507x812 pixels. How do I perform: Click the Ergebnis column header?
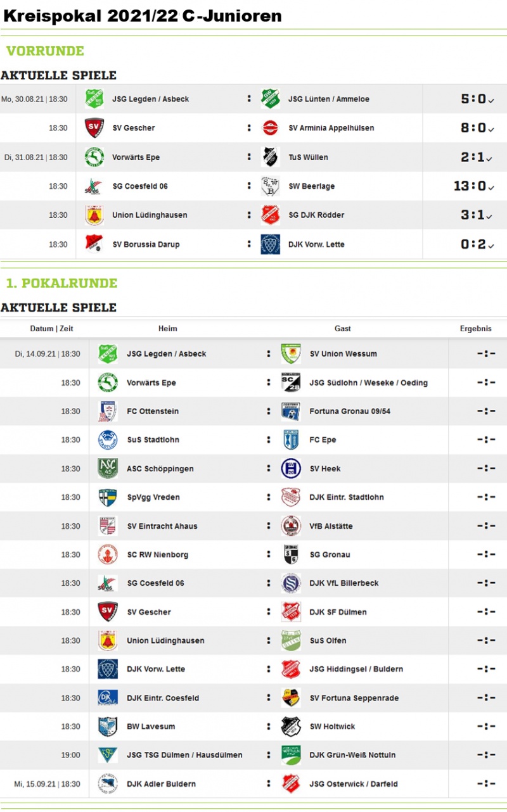pos(475,329)
